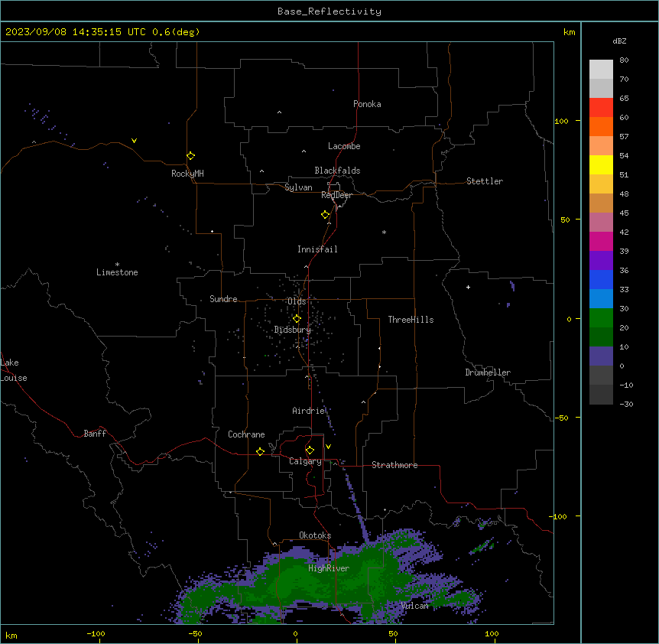Viewport: 659px width, 644px height.
Task: Pick the green 30-20 dBZ legend swatch
Action: coord(601,318)
